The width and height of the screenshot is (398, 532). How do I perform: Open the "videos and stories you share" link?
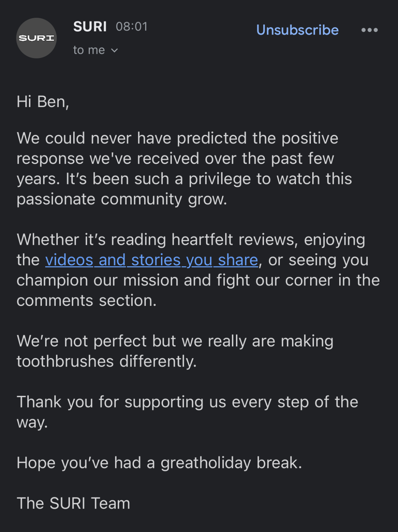[x=151, y=260]
